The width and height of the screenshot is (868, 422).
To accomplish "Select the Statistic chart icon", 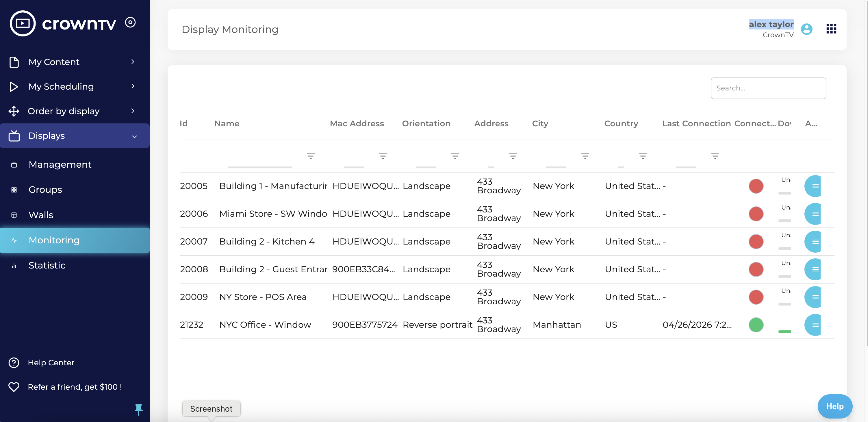I will click(14, 266).
